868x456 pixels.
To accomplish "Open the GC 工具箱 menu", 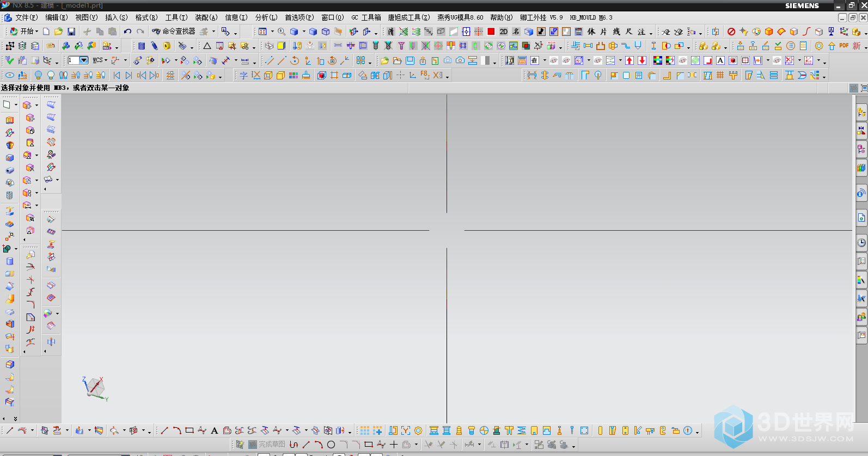I will point(366,17).
